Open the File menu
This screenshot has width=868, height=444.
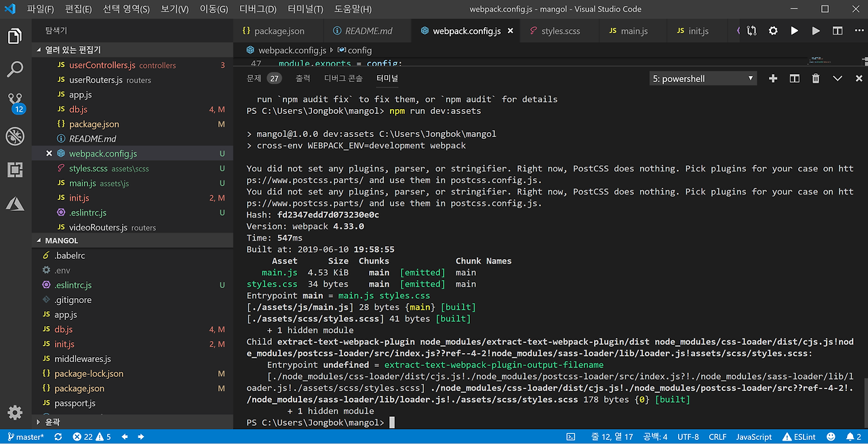point(40,9)
